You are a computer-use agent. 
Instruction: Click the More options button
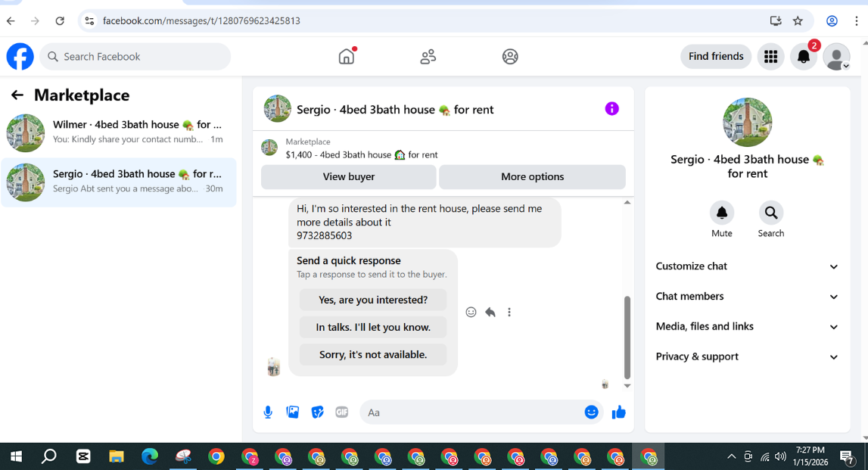[533, 176]
